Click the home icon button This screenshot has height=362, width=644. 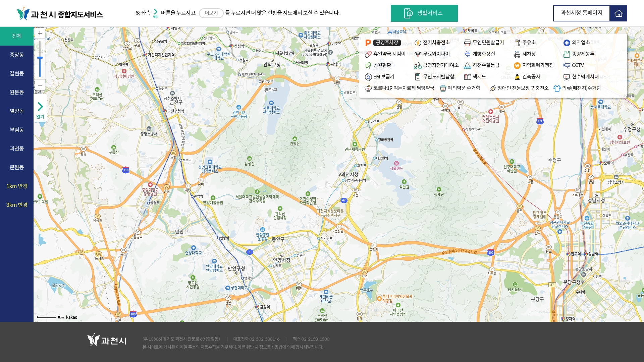[x=619, y=13]
